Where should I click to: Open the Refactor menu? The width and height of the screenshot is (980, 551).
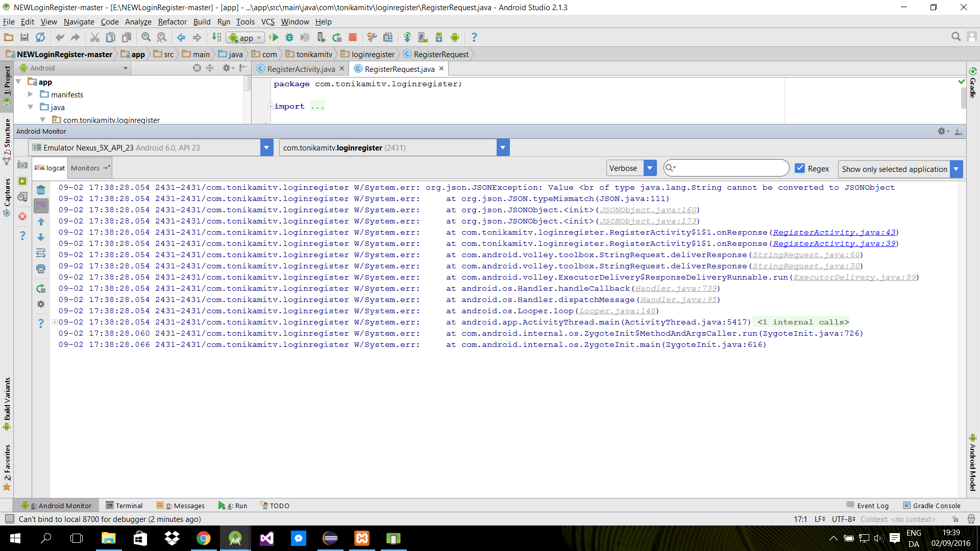click(172, 21)
